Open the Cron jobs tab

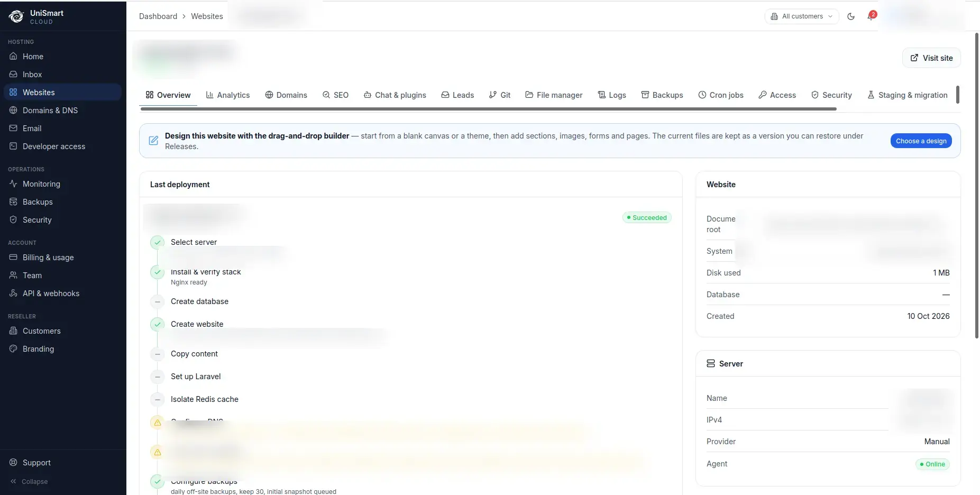(x=721, y=95)
